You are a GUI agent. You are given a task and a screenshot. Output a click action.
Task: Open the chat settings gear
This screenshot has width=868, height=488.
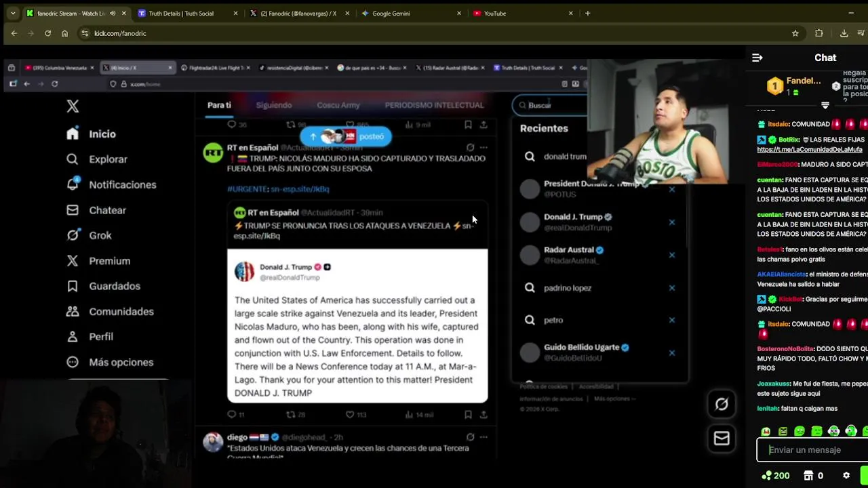pyautogui.click(x=846, y=476)
